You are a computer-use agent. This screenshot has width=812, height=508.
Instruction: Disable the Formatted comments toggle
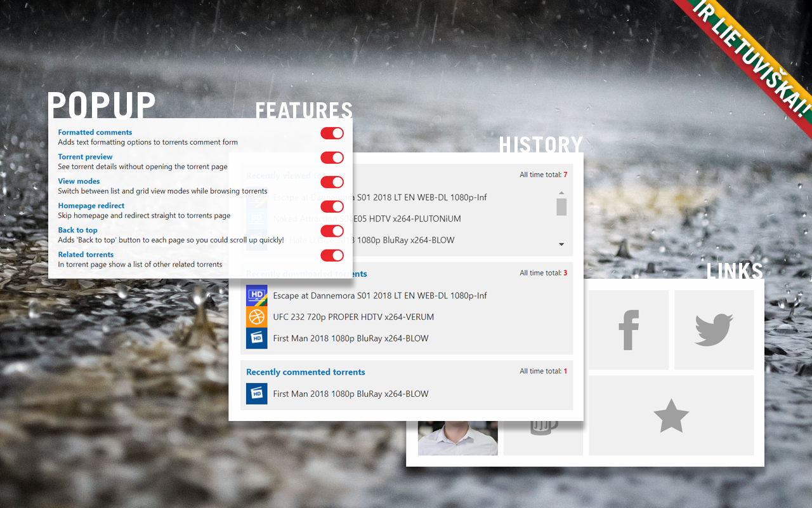332,133
